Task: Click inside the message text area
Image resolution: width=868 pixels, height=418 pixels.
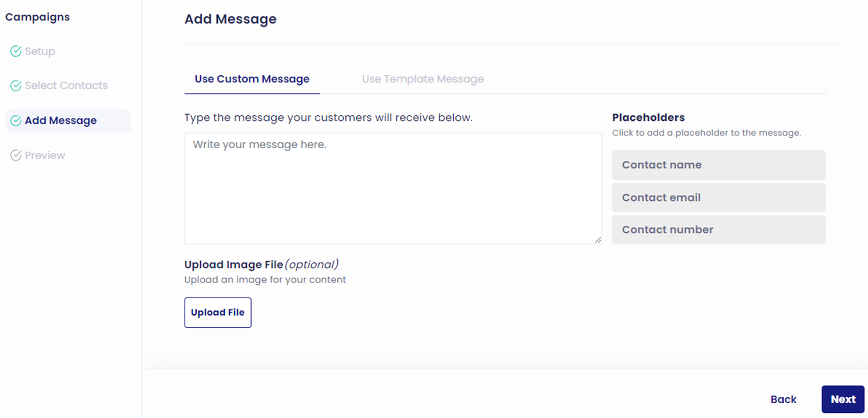Action: (x=393, y=188)
